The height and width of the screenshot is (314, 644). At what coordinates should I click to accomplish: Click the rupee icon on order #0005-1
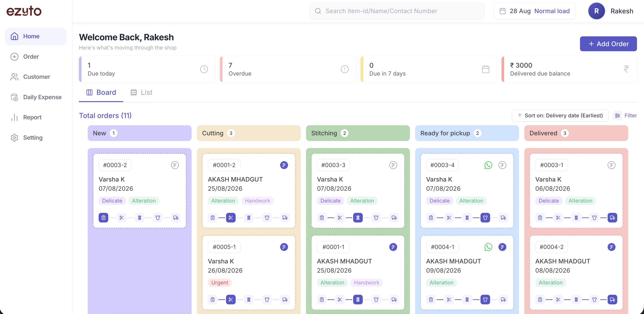[284, 247]
